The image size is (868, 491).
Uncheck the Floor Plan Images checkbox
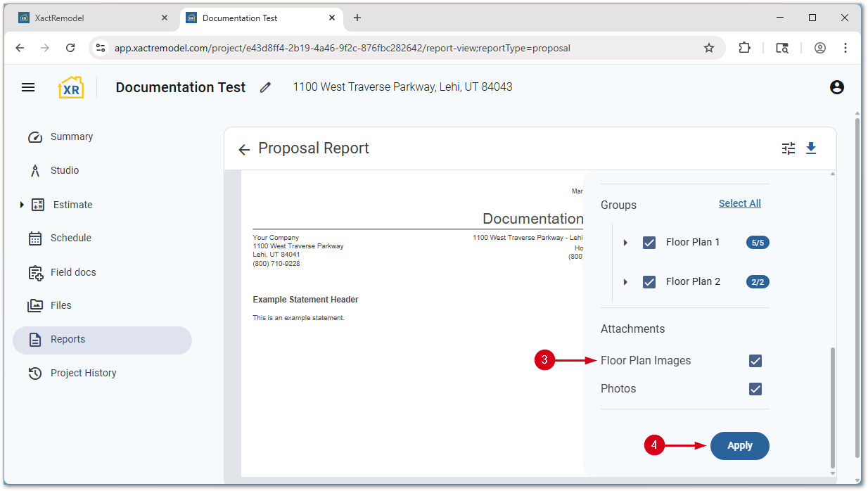755,361
